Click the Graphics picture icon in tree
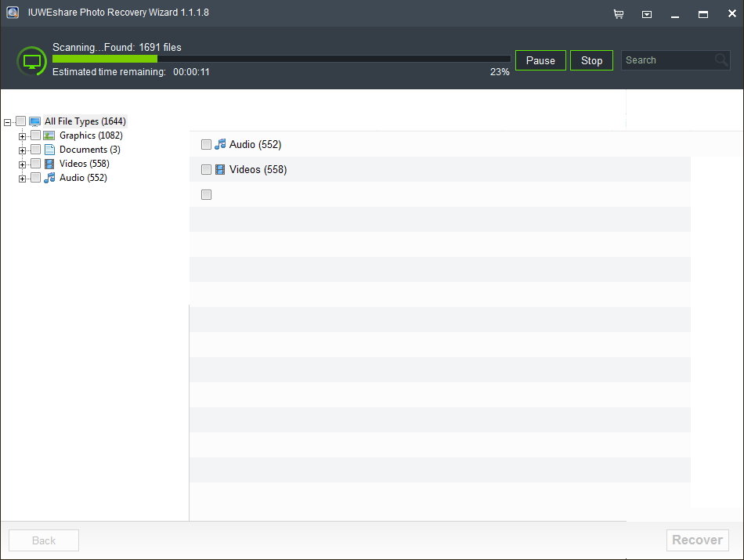The image size is (744, 560). click(x=49, y=135)
